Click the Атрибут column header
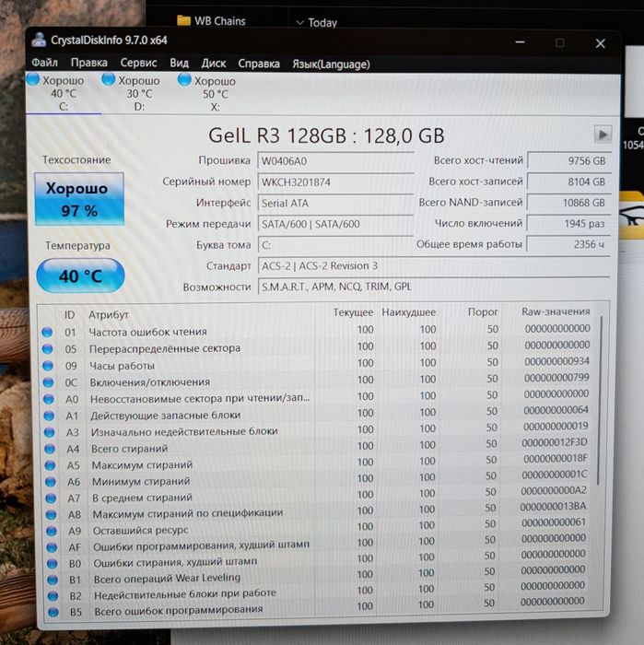Image resolution: width=644 pixels, height=645 pixels. (x=109, y=315)
